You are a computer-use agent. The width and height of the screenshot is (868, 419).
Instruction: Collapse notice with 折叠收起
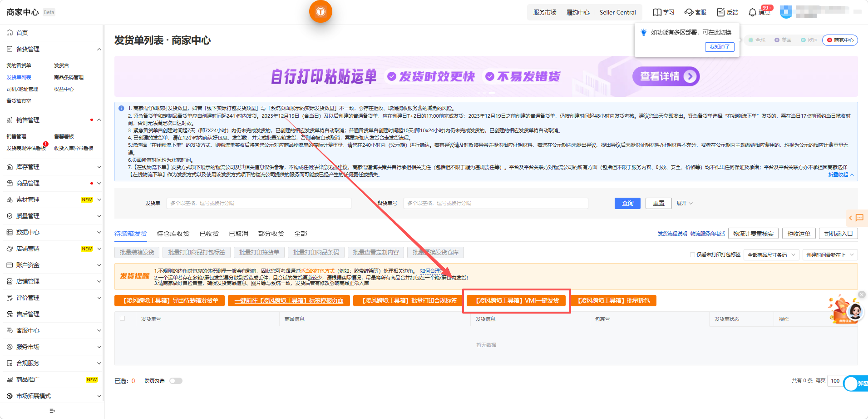[x=841, y=175]
